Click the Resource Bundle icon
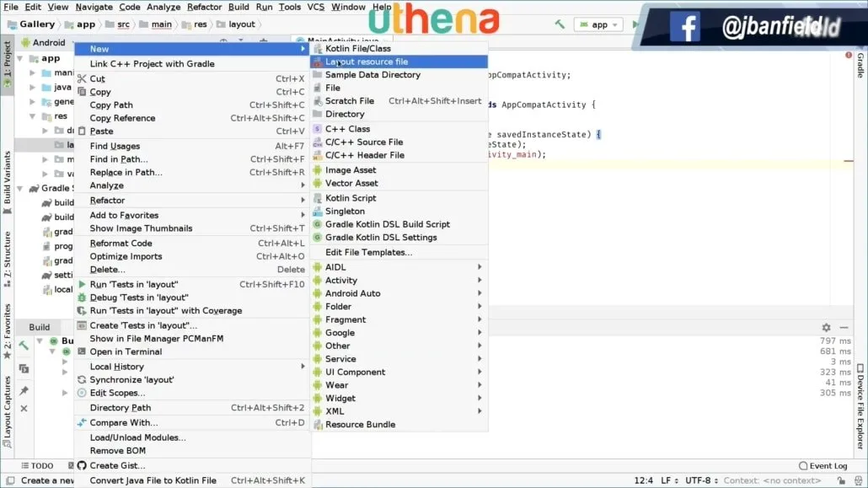 [x=318, y=425]
